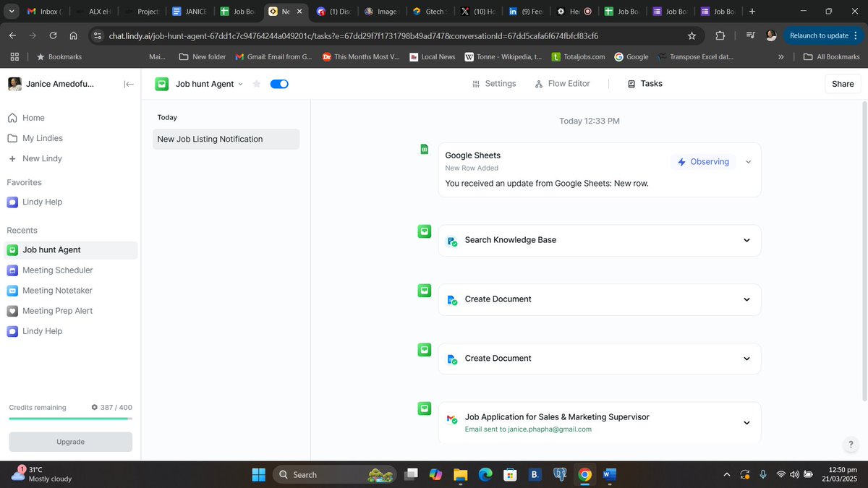868x488 pixels.
Task: Expand the Google Sheets trigger card
Action: coord(749,162)
